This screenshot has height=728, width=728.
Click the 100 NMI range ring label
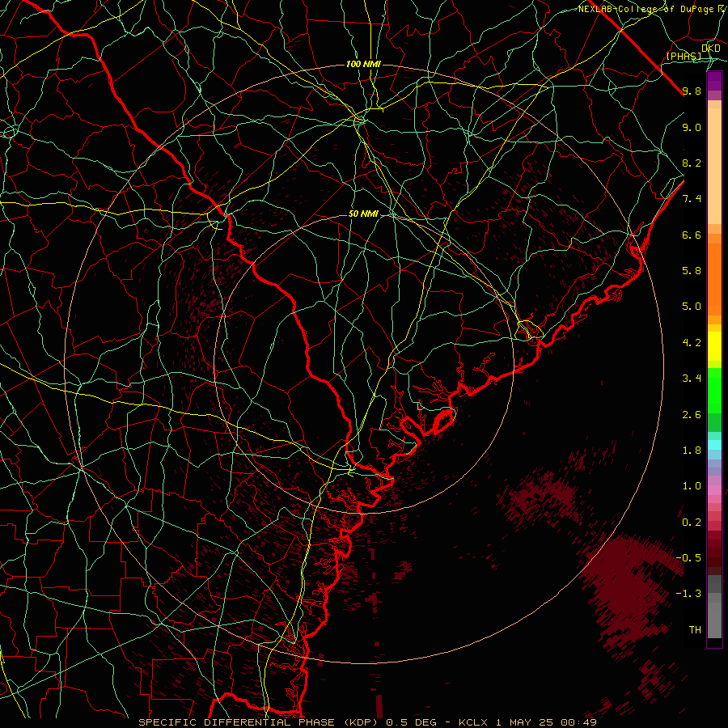363,64
